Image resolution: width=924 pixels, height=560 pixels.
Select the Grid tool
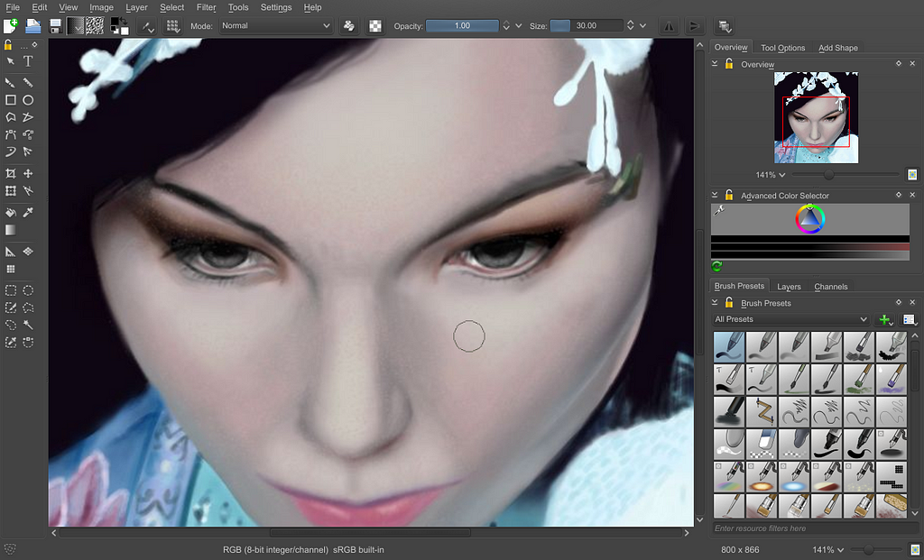[11, 269]
